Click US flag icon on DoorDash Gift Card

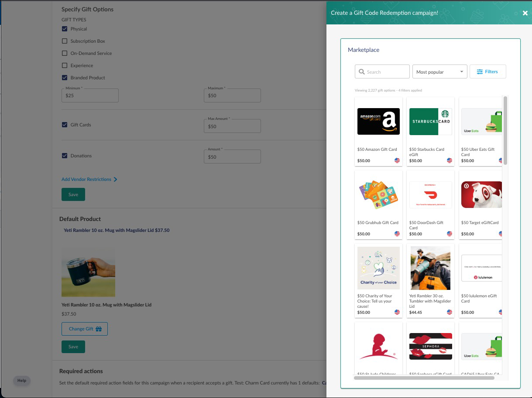click(450, 234)
